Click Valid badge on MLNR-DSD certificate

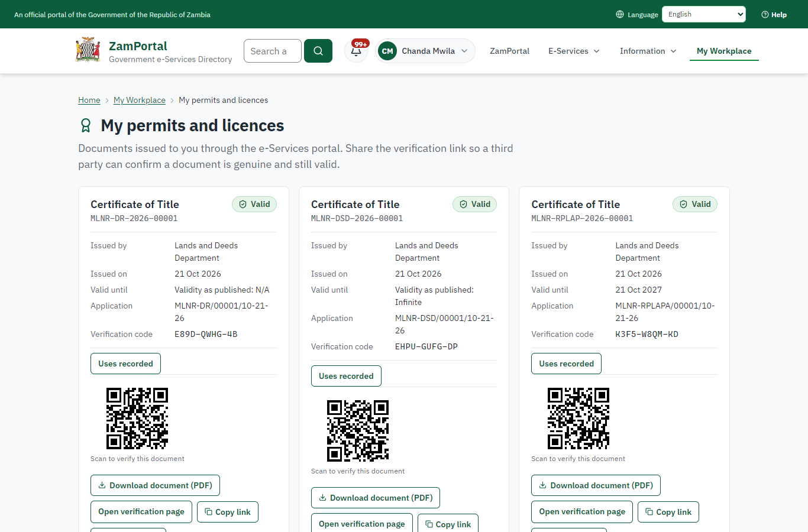point(475,204)
